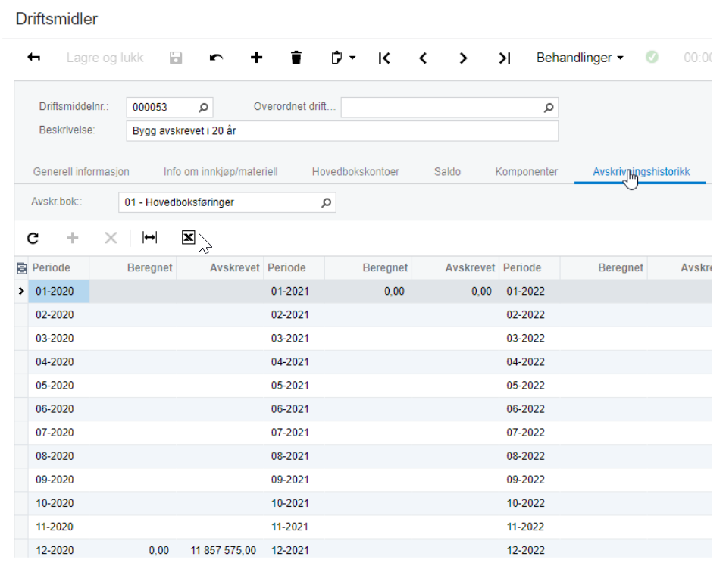This screenshot has height=588, width=726.
Task: Go to the previous record arrow
Action: pyautogui.click(x=423, y=58)
